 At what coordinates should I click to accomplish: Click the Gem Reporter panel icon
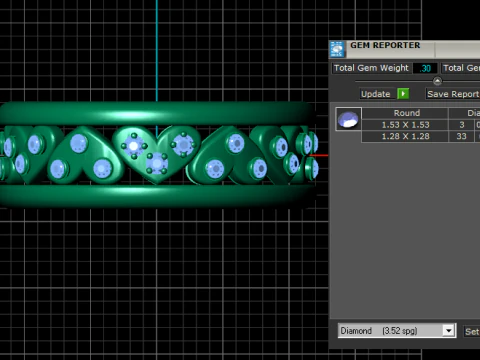(337, 49)
